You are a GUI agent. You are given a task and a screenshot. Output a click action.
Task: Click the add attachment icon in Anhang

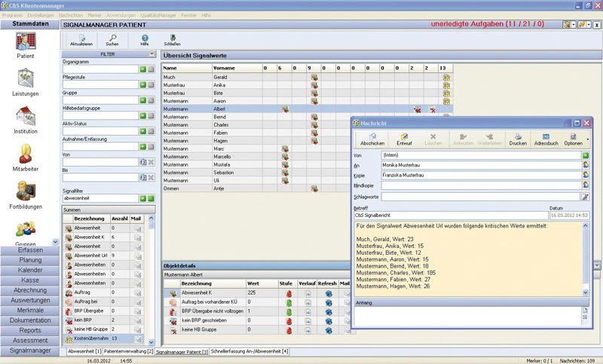coord(585,310)
